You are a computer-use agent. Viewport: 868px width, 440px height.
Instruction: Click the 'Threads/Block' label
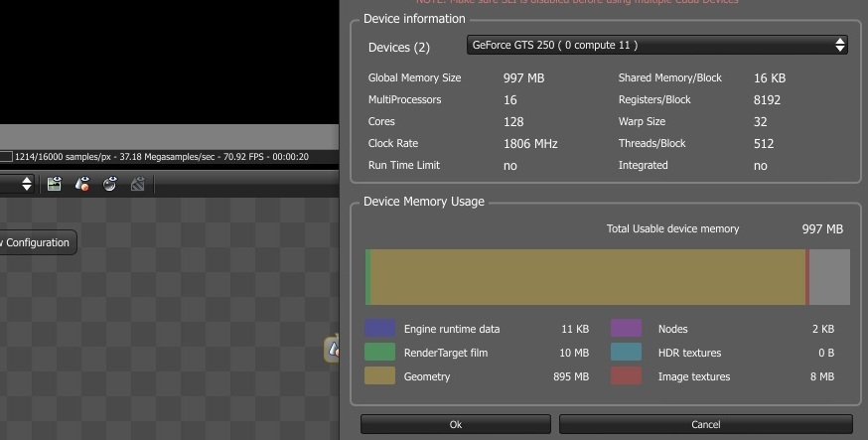[652, 143]
